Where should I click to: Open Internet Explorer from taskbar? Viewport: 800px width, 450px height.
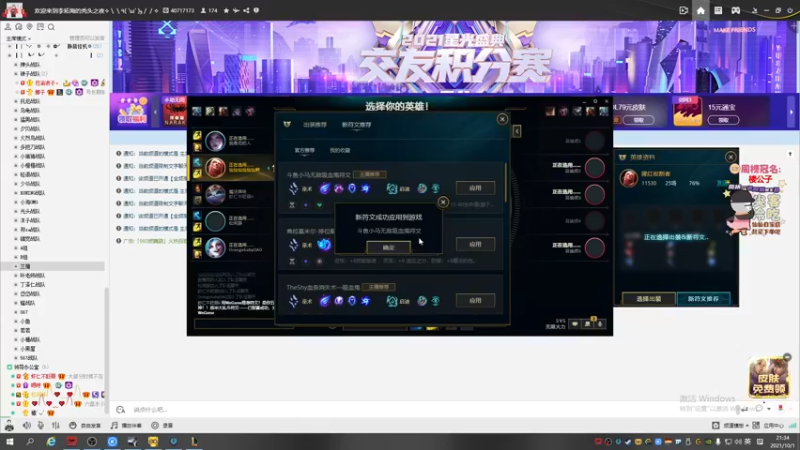[x=51, y=442]
